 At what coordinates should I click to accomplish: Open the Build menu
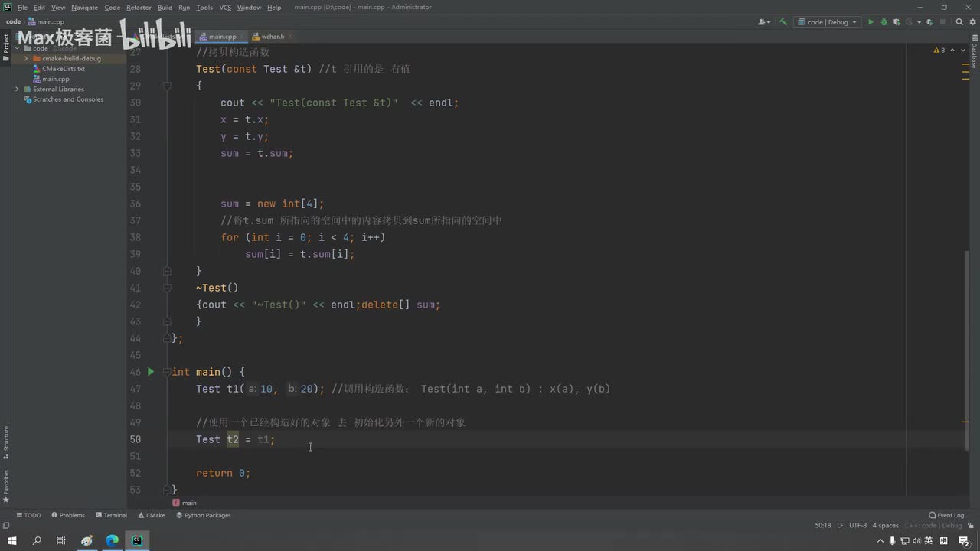(165, 7)
